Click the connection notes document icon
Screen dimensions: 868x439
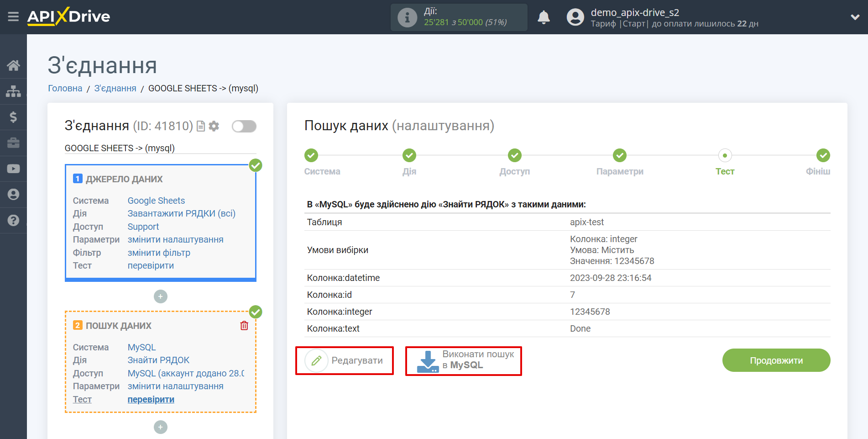(x=200, y=126)
